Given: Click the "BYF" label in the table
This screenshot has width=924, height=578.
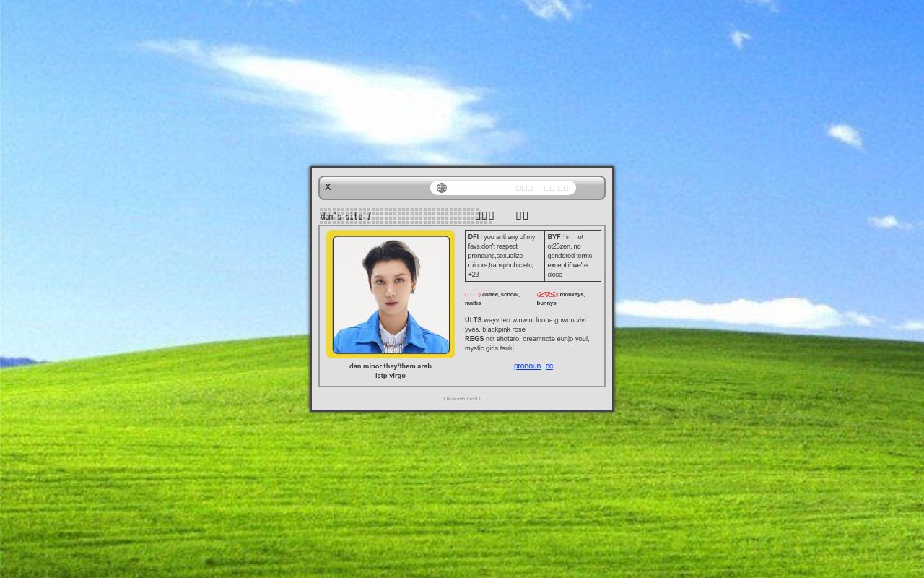Looking at the screenshot, I should pos(554,237).
